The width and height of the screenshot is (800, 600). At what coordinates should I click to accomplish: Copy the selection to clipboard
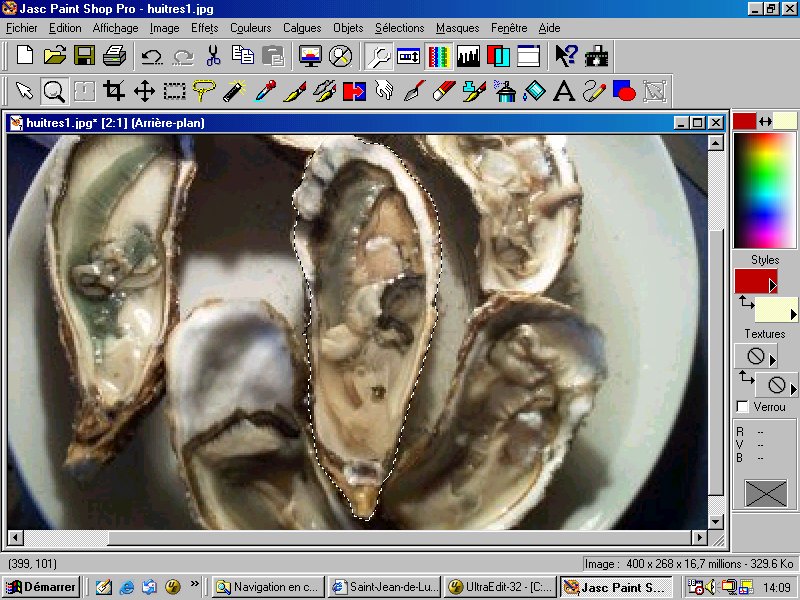[x=243, y=55]
